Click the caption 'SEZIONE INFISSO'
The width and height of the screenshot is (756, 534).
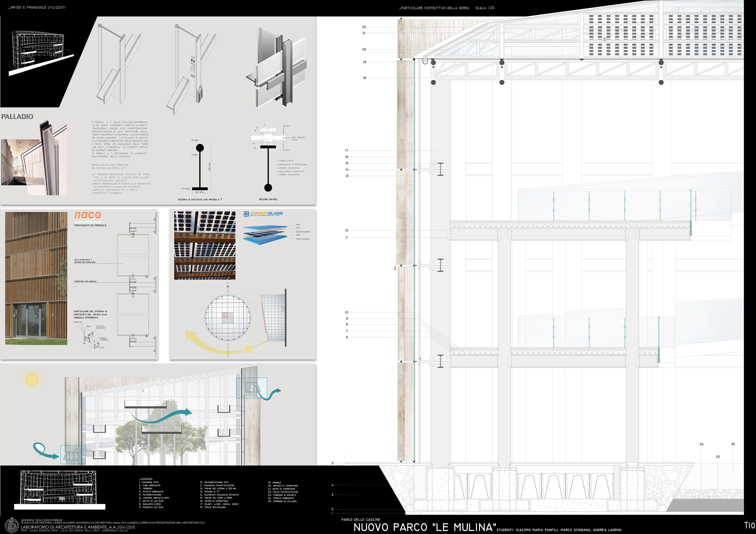(268, 199)
